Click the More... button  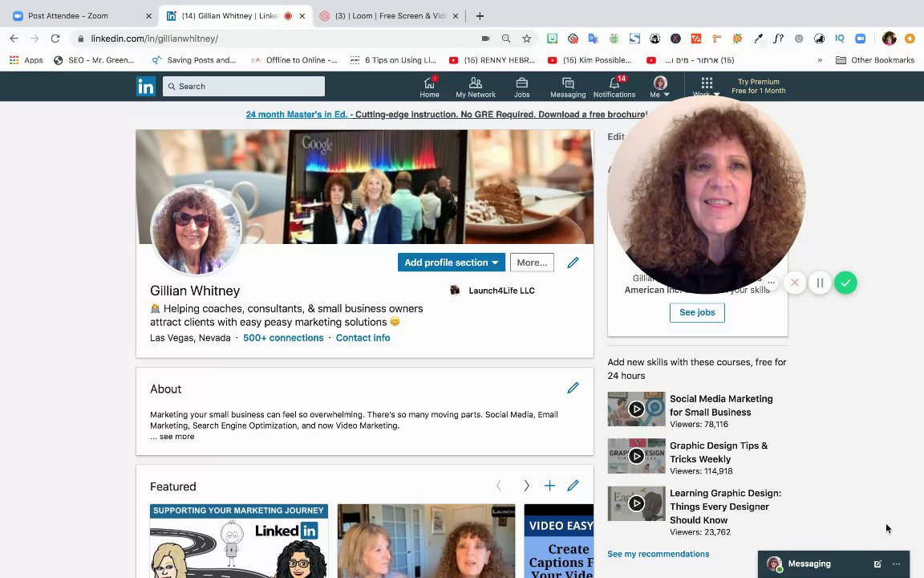(532, 263)
